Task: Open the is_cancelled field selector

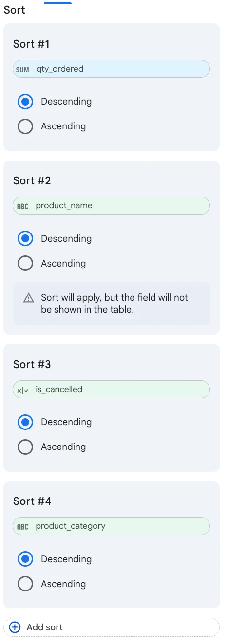Action: 112,390
